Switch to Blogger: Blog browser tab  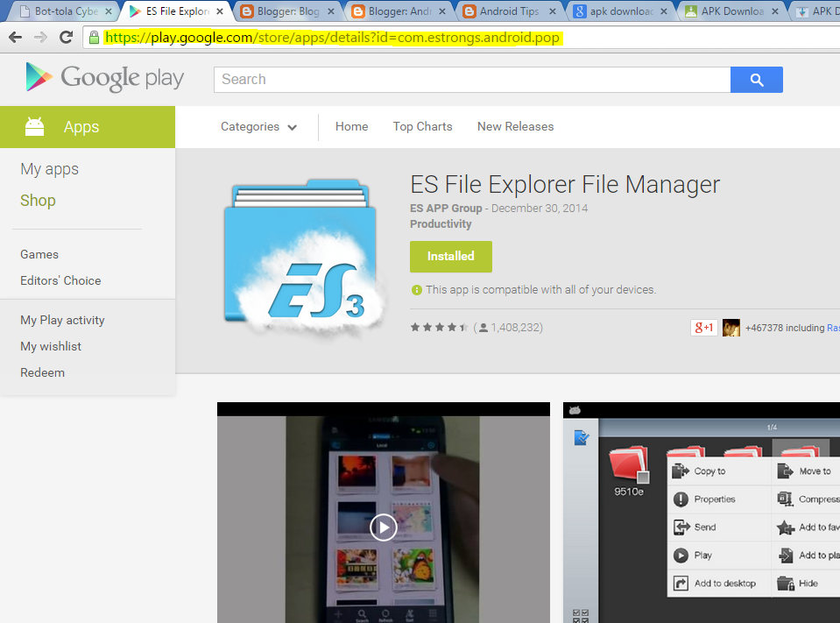[x=287, y=11]
